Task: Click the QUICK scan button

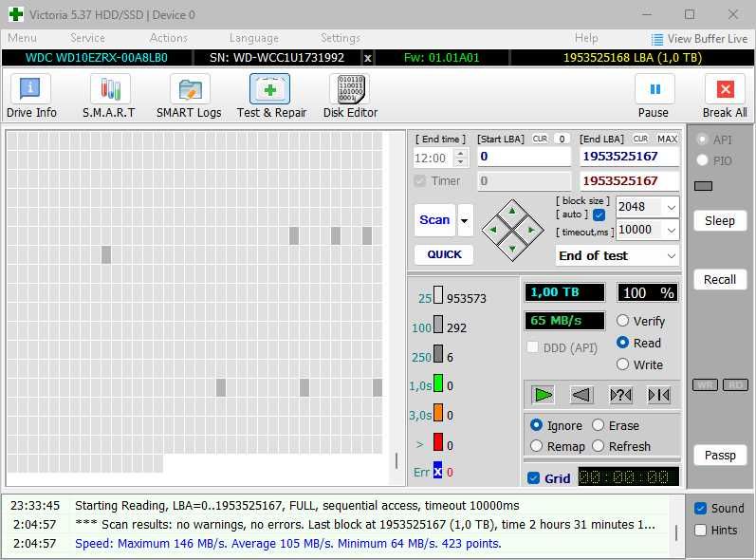Action: pyautogui.click(x=444, y=254)
